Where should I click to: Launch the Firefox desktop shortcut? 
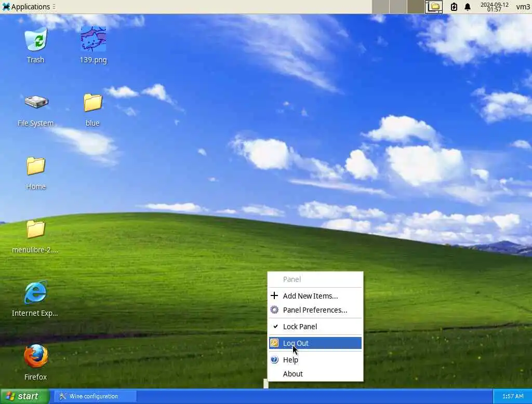coord(36,362)
